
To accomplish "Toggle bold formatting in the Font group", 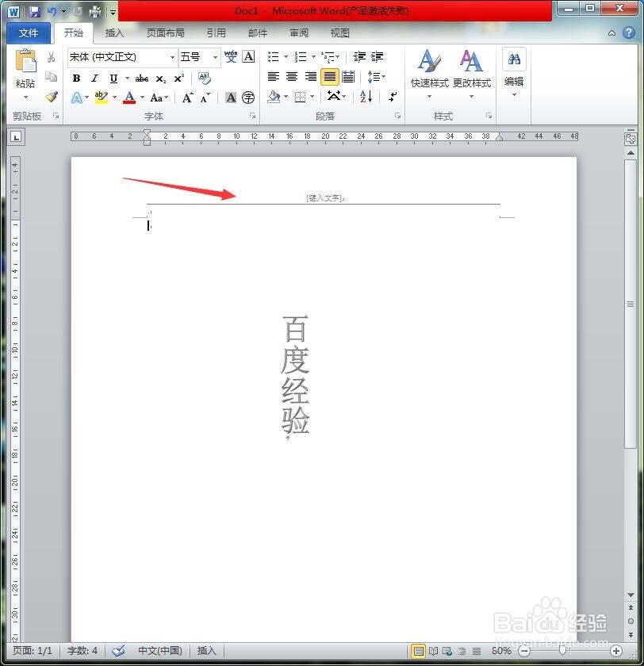I will coord(76,77).
